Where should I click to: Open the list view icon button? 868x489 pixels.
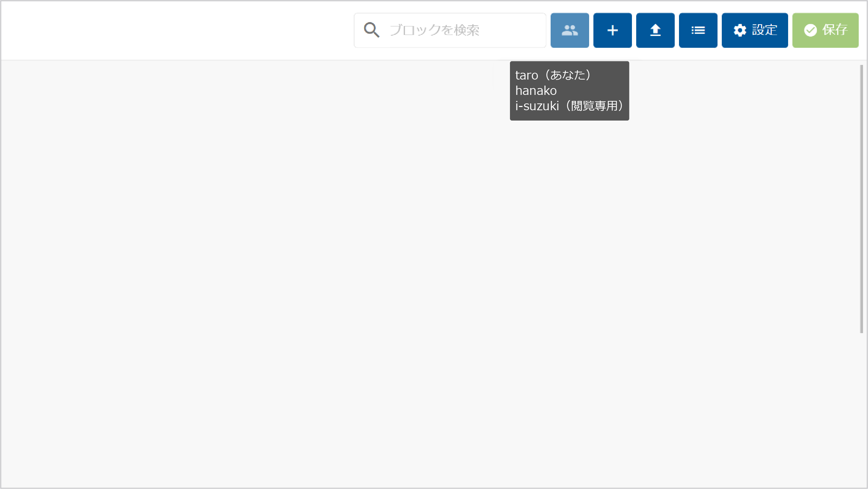click(x=698, y=30)
